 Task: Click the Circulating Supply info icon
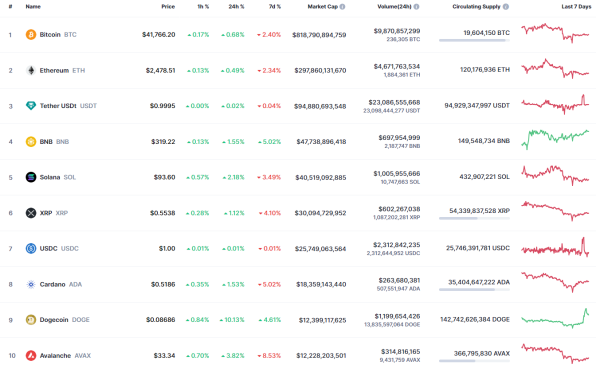click(x=505, y=7)
